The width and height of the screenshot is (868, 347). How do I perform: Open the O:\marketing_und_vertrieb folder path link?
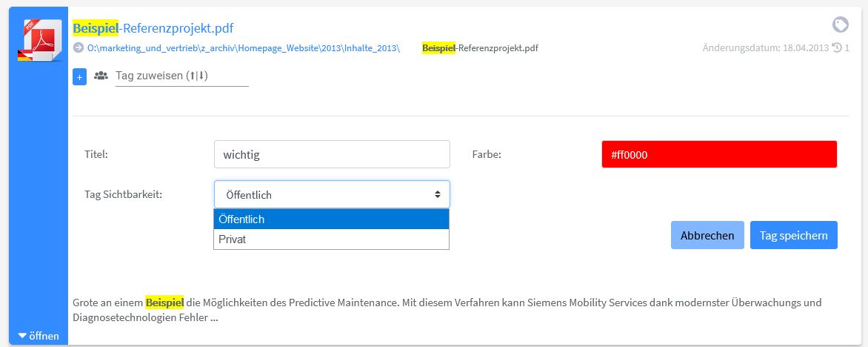coord(244,48)
